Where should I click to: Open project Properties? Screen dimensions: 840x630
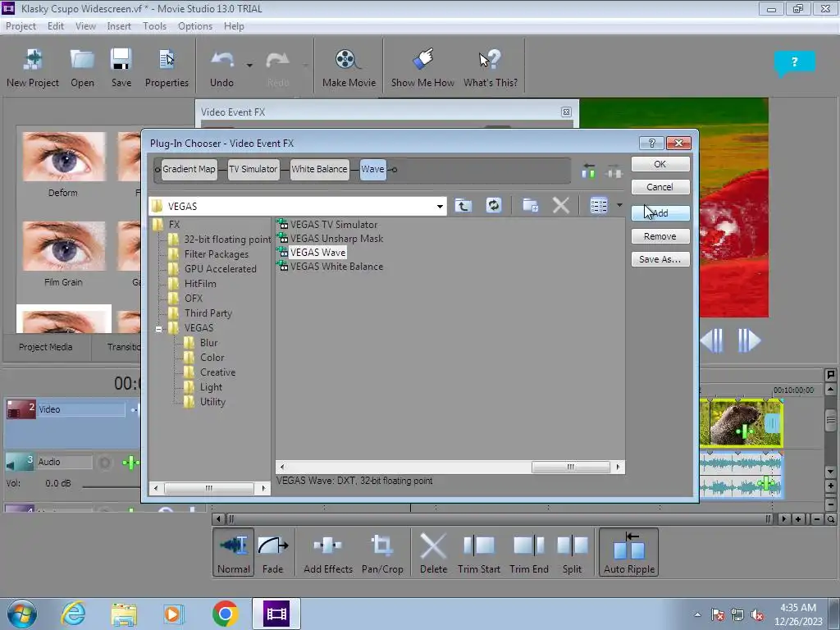pos(167,67)
